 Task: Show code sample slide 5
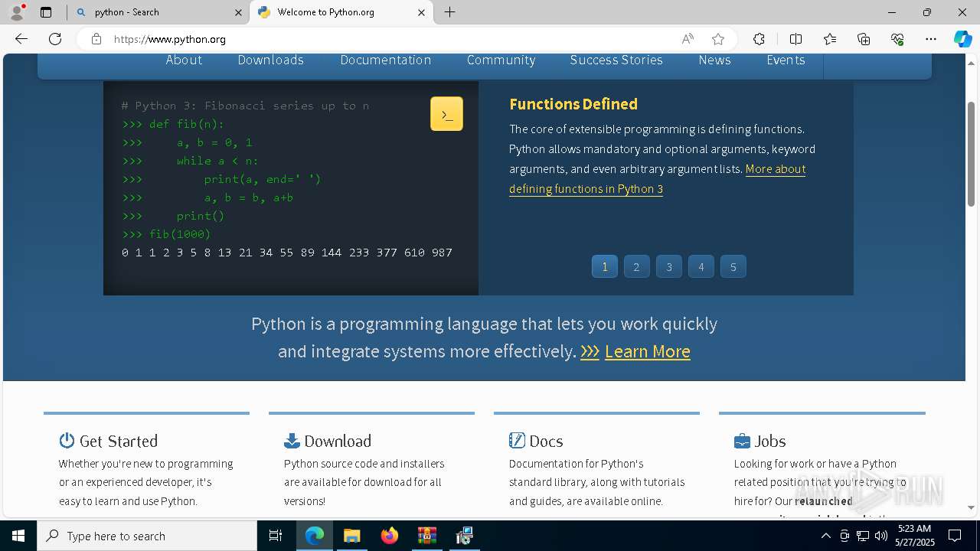tap(733, 267)
